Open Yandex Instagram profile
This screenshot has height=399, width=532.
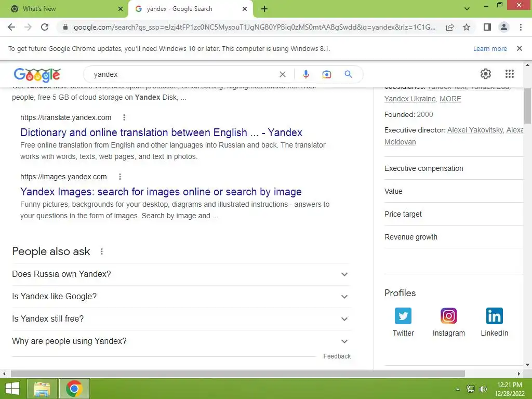coord(448,322)
